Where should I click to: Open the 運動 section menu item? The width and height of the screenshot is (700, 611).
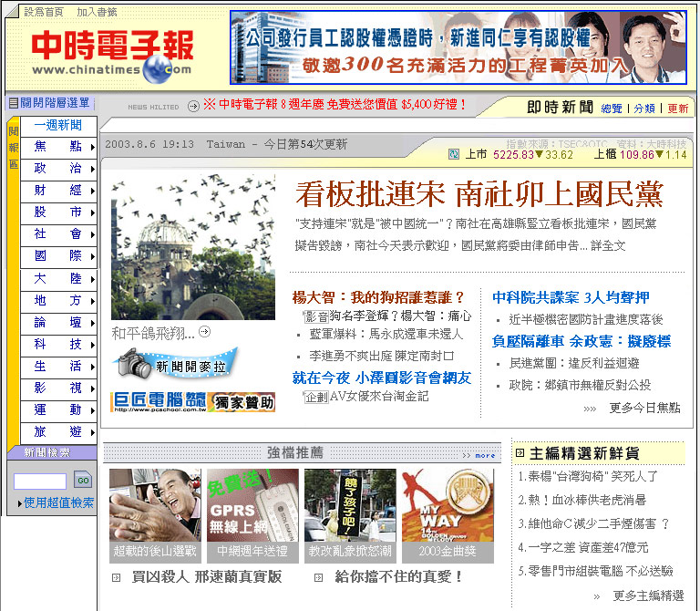coord(58,410)
